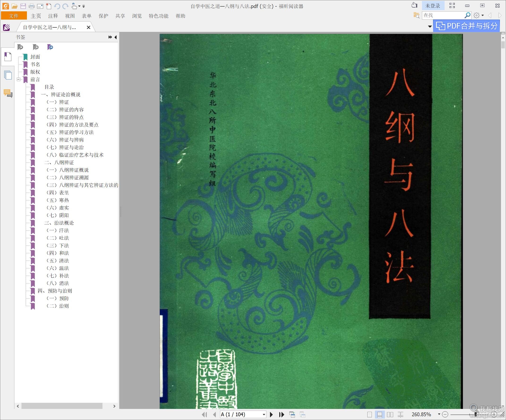Image resolution: width=506 pixels, height=420 pixels.
Task: Click the Print icon in quick toolbar
Action: [x=31, y=6]
